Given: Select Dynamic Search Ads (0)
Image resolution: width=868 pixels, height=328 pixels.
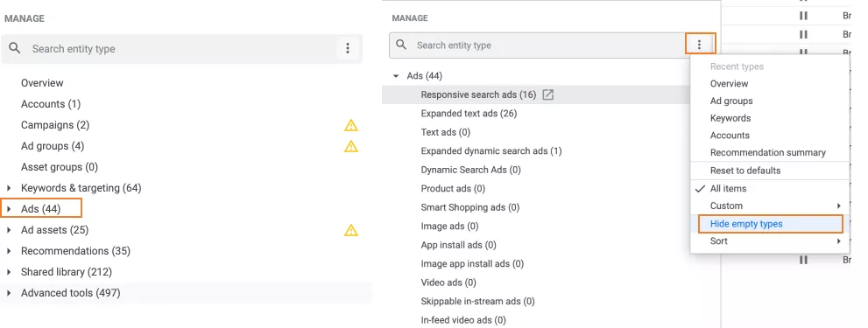Looking at the screenshot, I should (470, 170).
